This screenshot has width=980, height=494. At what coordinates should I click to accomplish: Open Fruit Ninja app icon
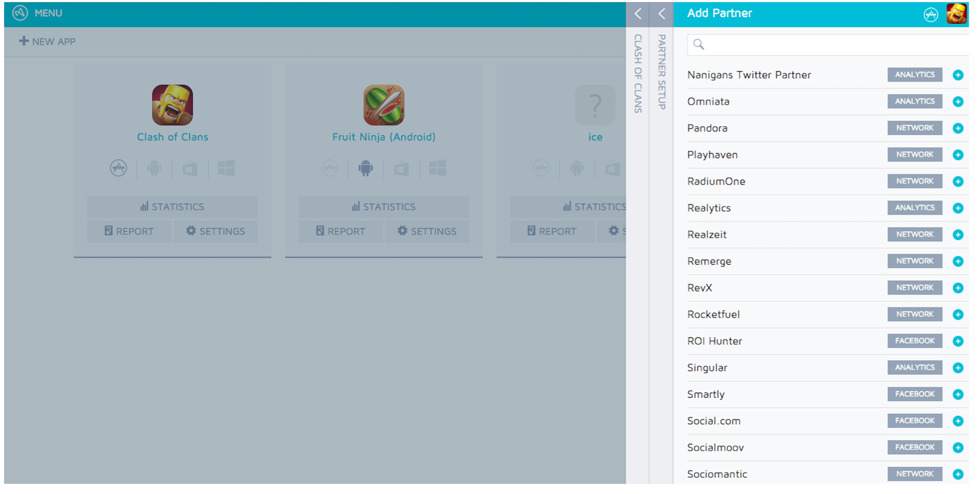[x=384, y=105]
